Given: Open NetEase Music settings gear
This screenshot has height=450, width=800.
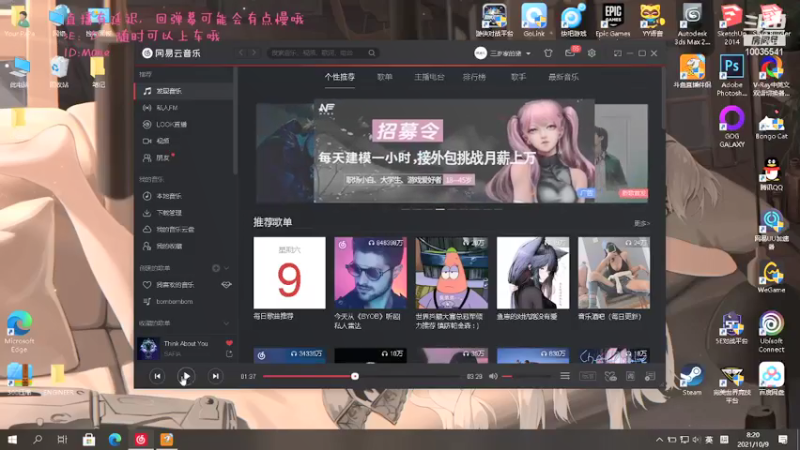Looking at the screenshot, I should (591, 53).
